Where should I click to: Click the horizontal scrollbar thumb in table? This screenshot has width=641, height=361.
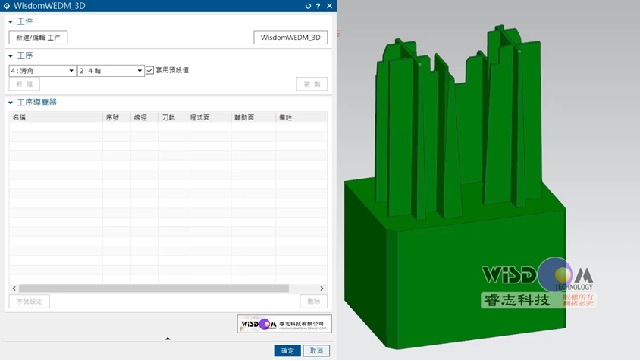pyautogui.click(x=154, y=288)
